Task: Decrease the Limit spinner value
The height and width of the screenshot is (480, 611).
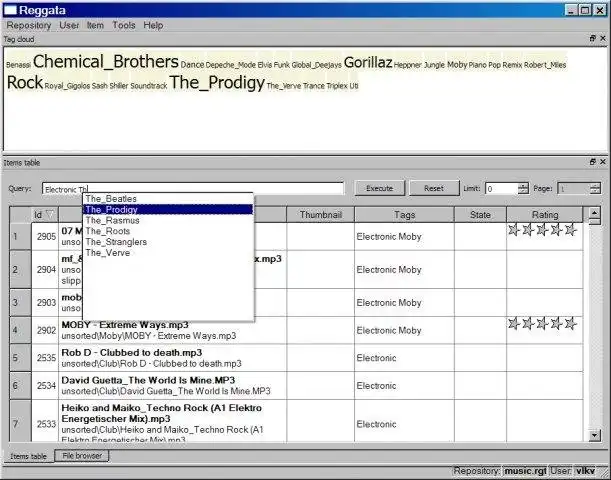Action: click(x=523, y=192)
